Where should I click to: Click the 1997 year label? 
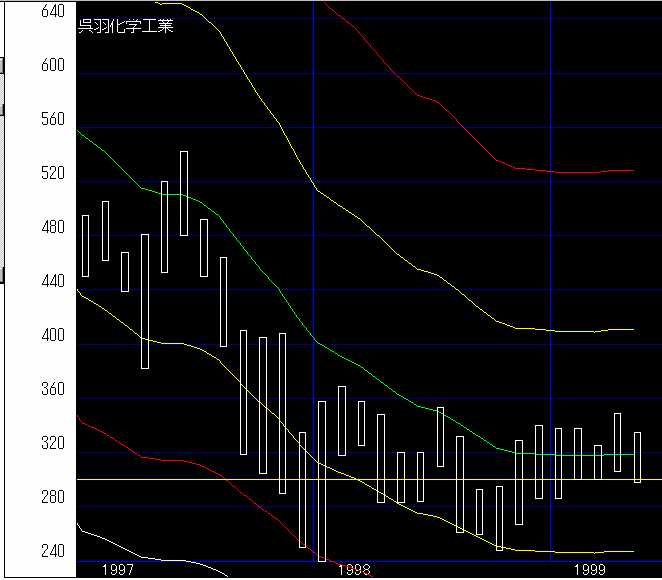point(118,569)
